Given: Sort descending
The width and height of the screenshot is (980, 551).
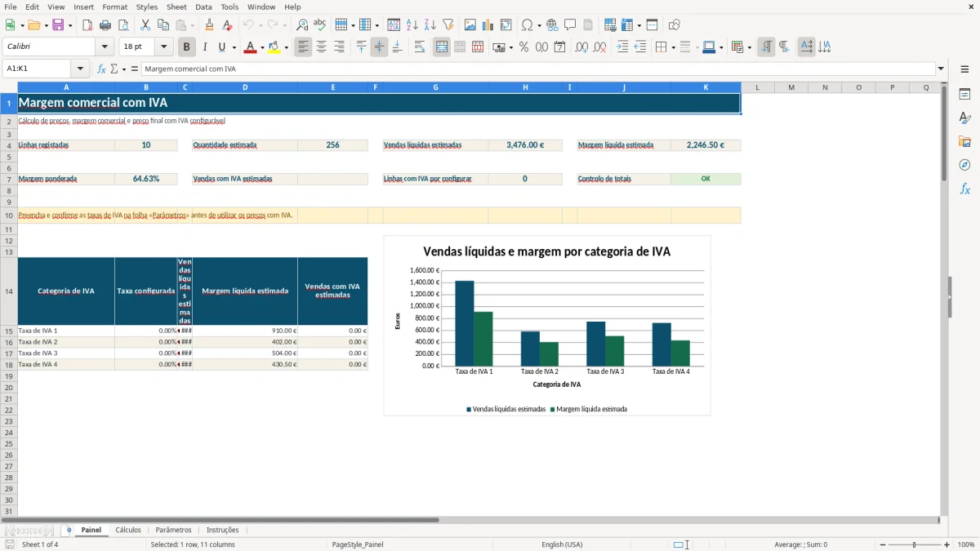Looking at the screenshot, I should (x=430, y=25).
